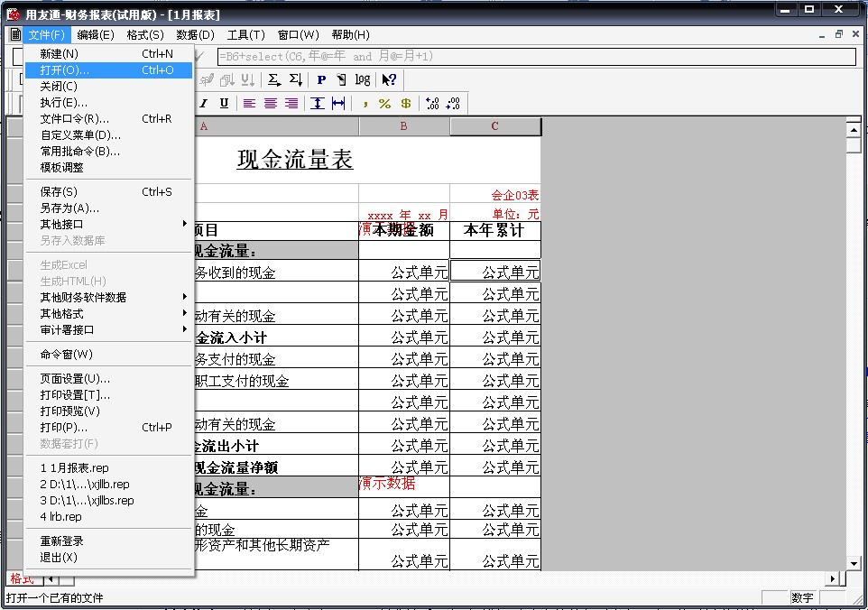Decrease decimal places

(x=453, y=104)
